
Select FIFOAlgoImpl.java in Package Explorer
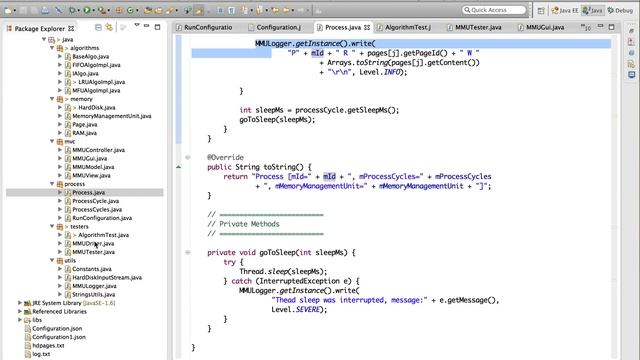96,65
